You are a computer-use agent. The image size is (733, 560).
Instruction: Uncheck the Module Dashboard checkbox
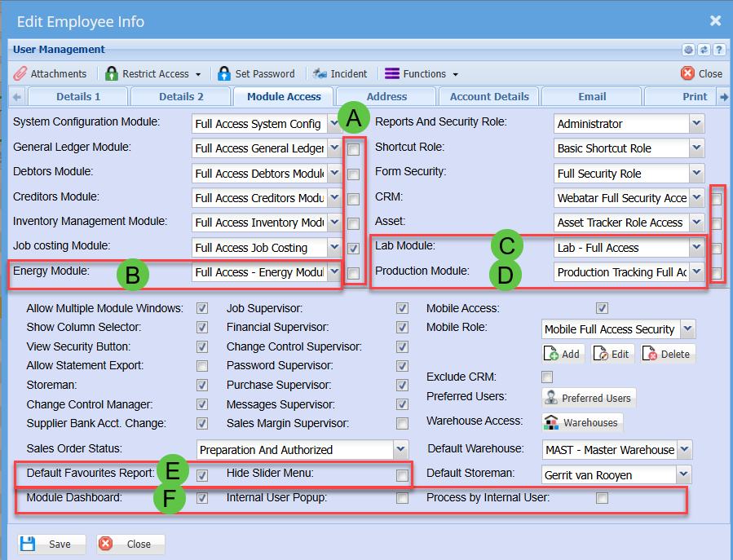coord(201,497)
